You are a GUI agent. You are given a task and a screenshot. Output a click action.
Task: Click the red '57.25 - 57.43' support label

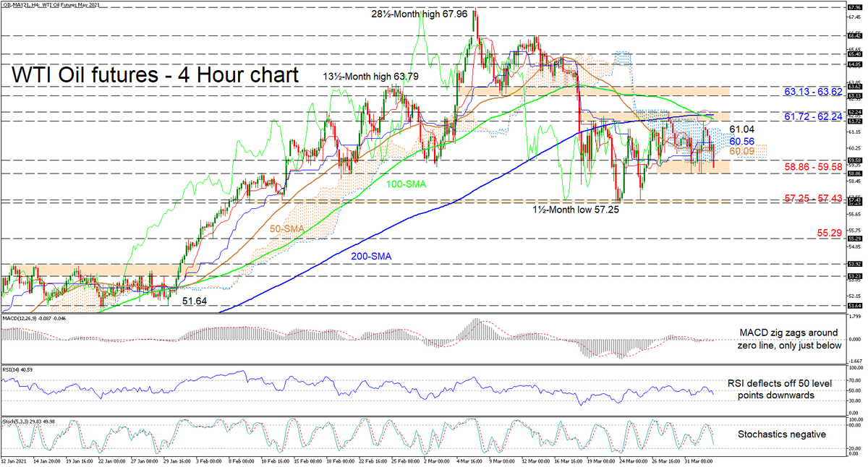814,198
